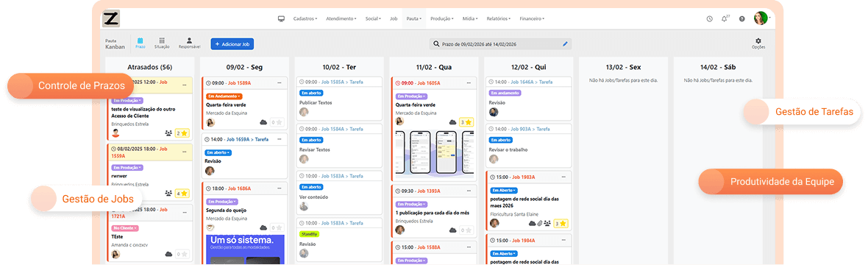Switch kanban view to Situação
The height and width of the screenshot is (265, 868).
[x=162, y=43]
